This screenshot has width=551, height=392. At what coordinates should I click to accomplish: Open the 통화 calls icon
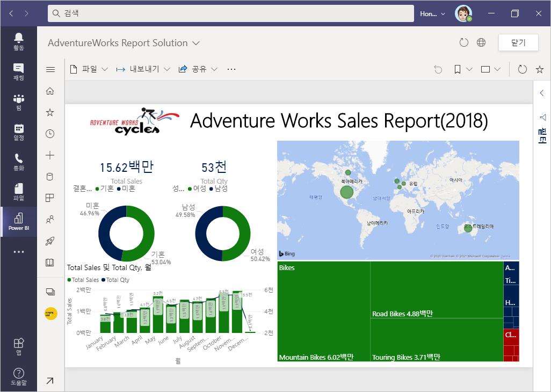click(x=19, y=162)
